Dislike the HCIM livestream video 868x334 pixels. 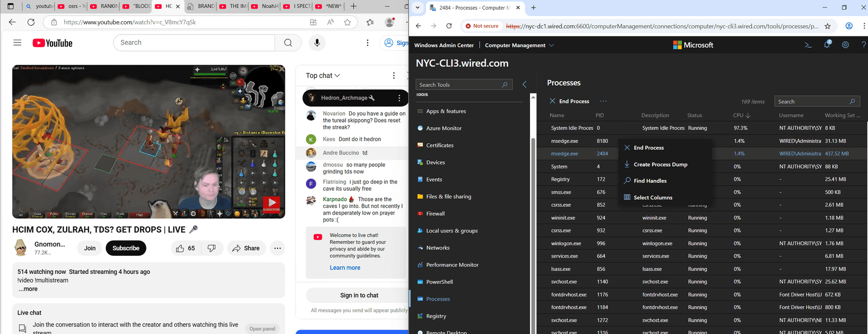click(212, 248)
